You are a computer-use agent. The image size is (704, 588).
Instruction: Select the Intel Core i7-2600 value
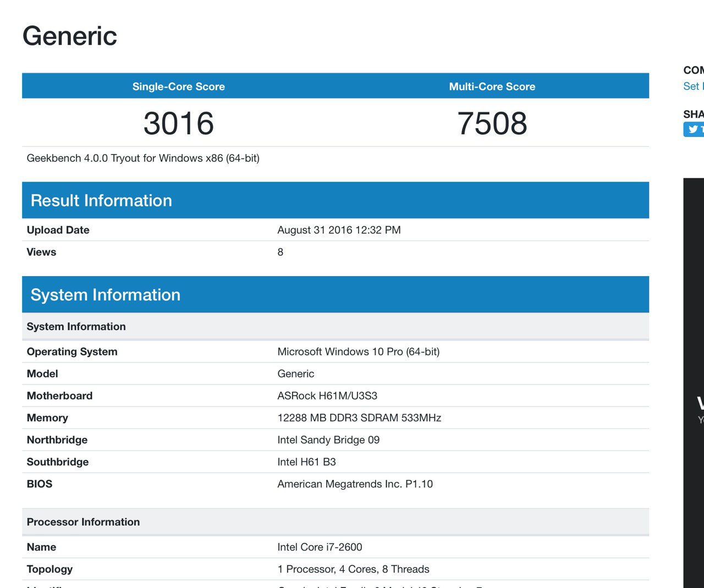point(320,547)
